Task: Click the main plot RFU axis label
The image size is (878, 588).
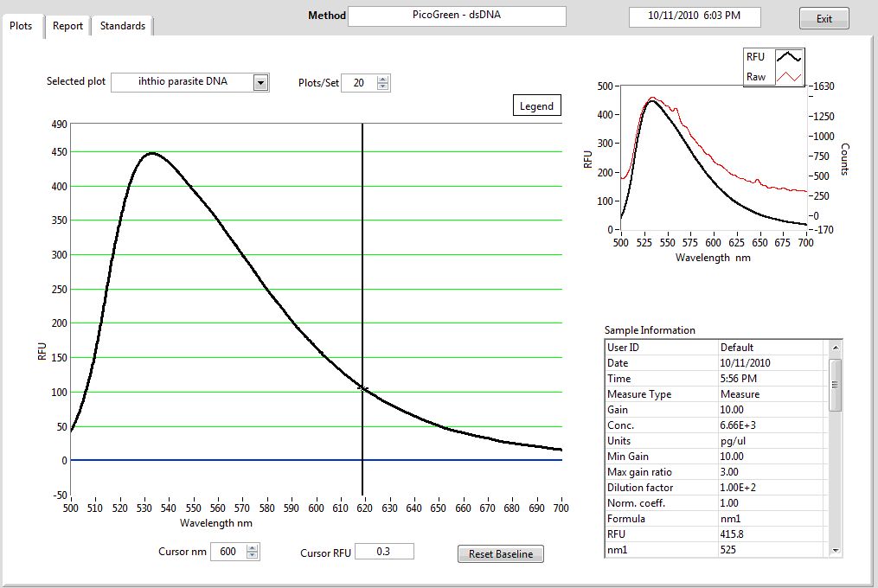Action: point(42,351)
